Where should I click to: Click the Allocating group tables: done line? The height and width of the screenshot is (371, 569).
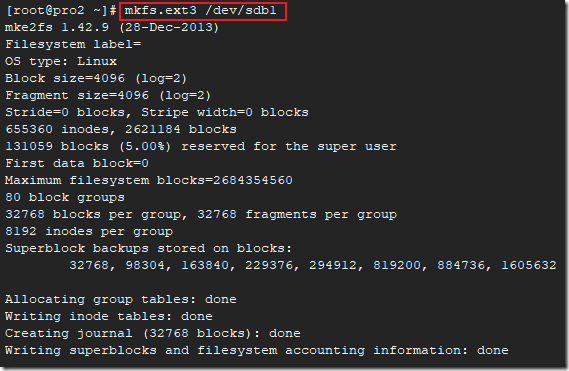tap(120, 299)
